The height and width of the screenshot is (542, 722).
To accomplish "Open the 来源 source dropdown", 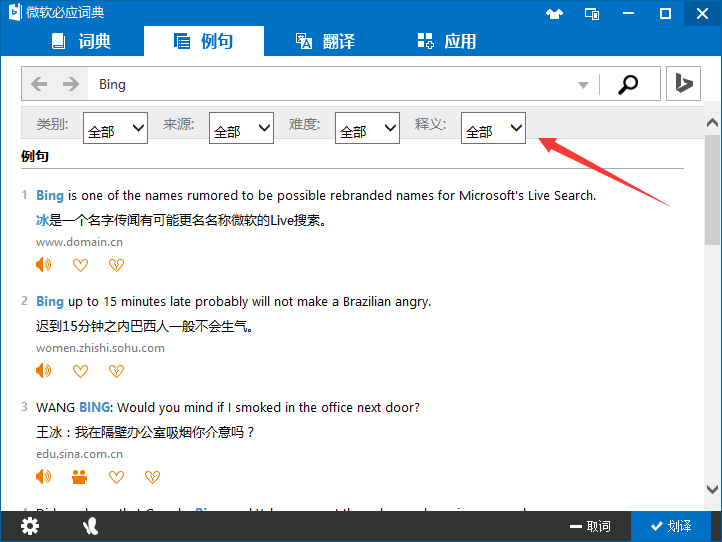I will [x=241, y=128].
